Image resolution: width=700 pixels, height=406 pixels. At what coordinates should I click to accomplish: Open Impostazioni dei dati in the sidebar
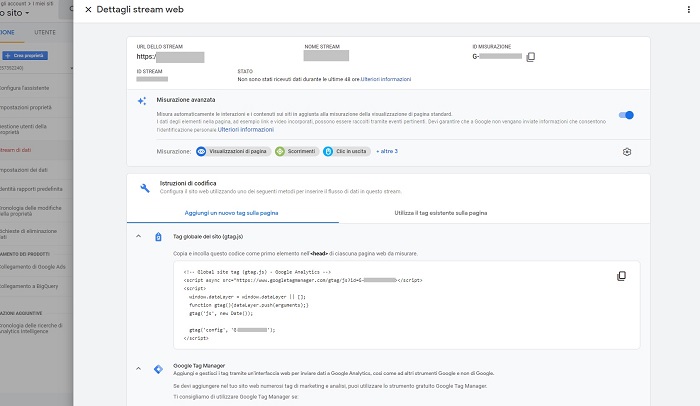click(24, 170)
